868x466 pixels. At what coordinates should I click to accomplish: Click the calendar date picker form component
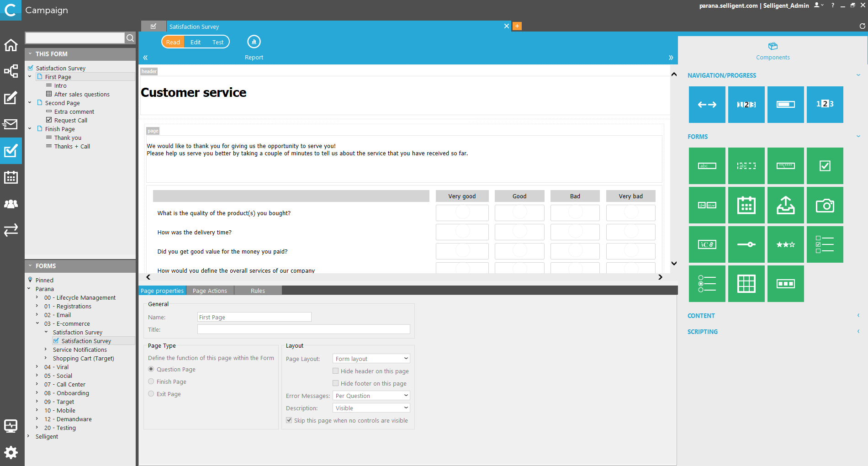pos(746,205)
